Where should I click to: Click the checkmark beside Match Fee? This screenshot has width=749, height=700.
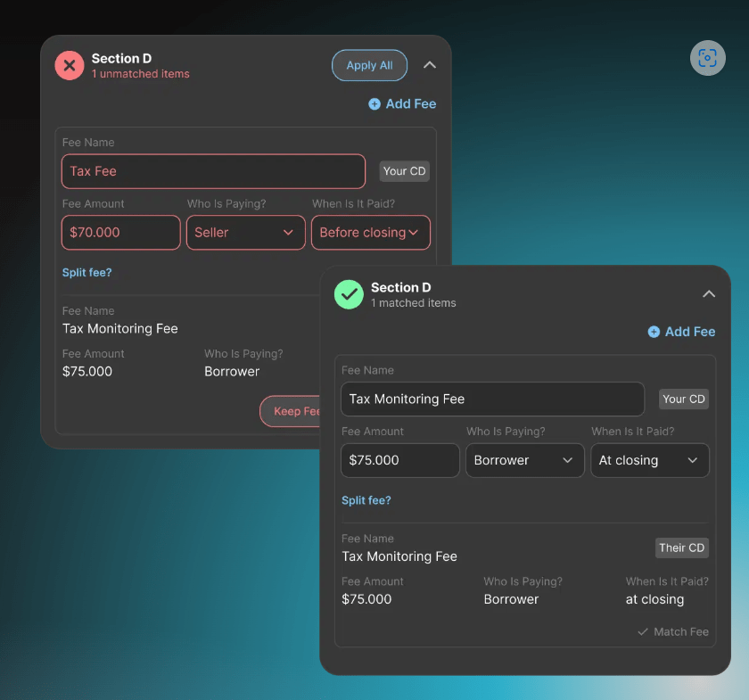pyautogui.click(x=644, y=631)
